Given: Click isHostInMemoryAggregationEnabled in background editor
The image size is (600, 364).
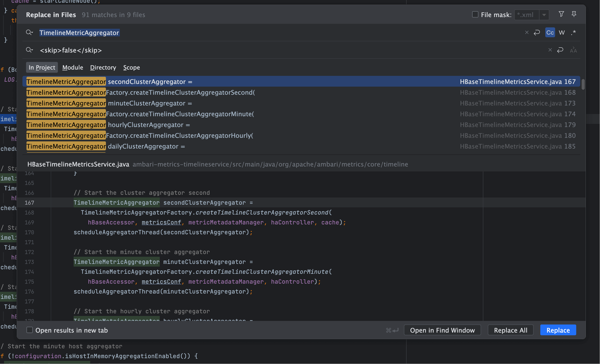Looking at the screenshot, I should click(x=122, y=356).
